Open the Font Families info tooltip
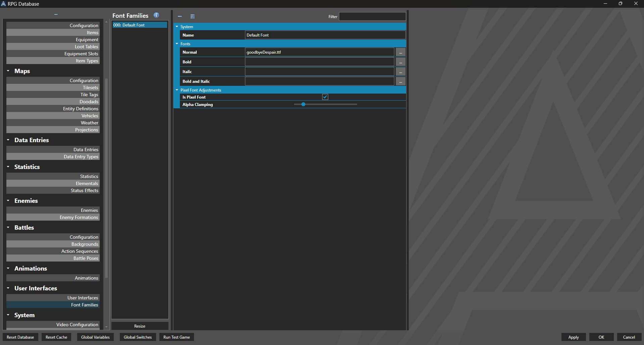This screenshot has height=345, width=644. [x=156, y=15]
